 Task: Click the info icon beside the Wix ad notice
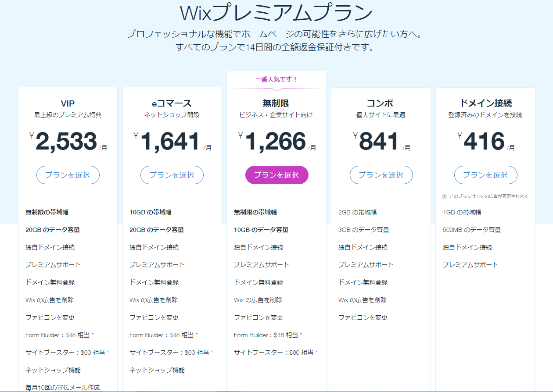pos(444,196)
